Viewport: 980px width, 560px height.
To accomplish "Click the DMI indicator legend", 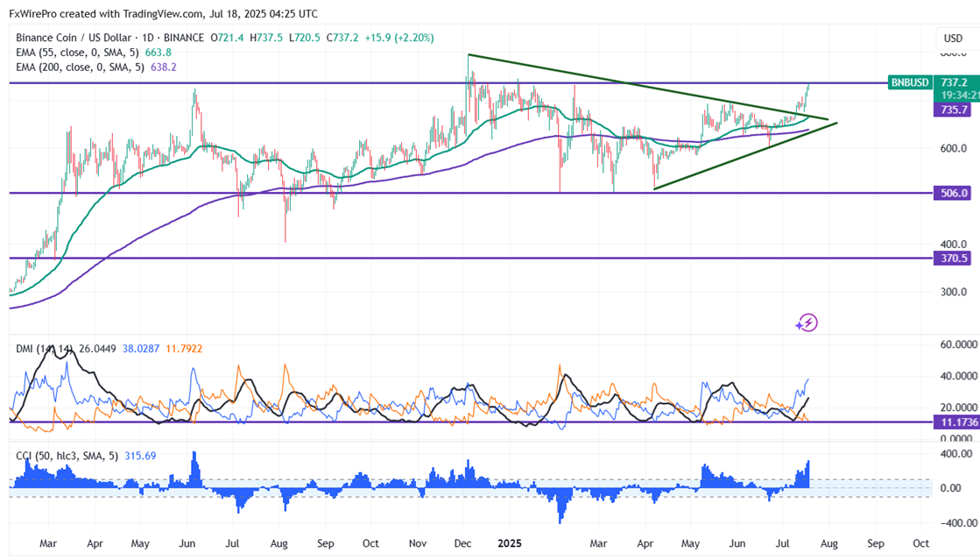I will (x=45, y=349).
